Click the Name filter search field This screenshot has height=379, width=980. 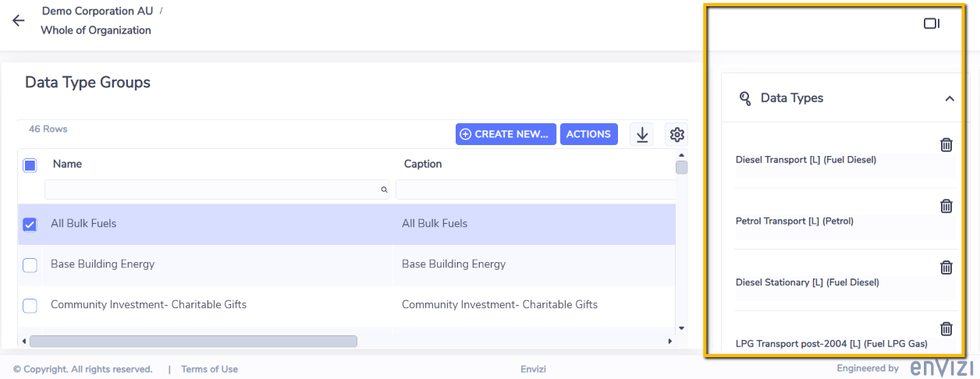pos(217,189)
